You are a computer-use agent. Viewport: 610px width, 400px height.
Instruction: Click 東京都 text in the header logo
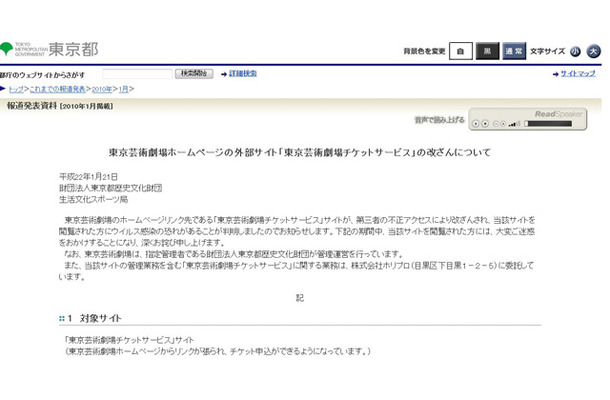coord(74,49)
